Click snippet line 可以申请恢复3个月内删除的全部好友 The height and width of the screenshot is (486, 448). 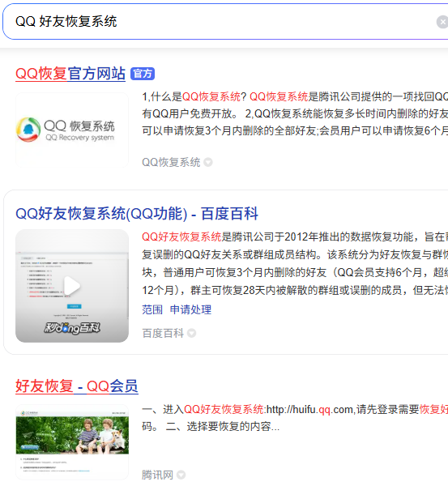[295, 130]
